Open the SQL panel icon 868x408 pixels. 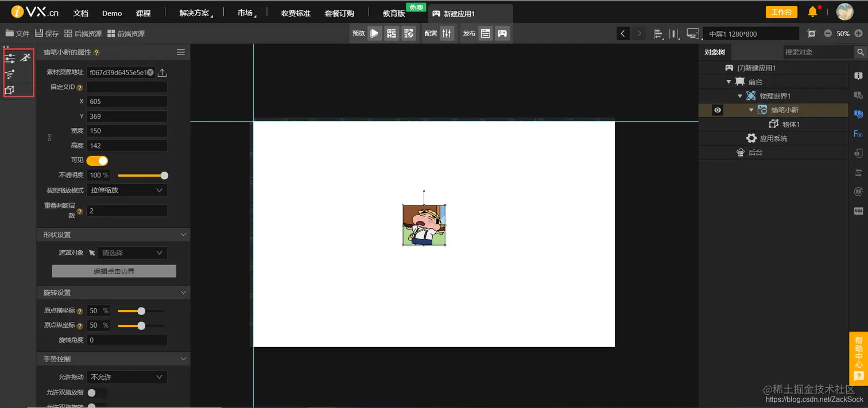(x=858, y=211)
